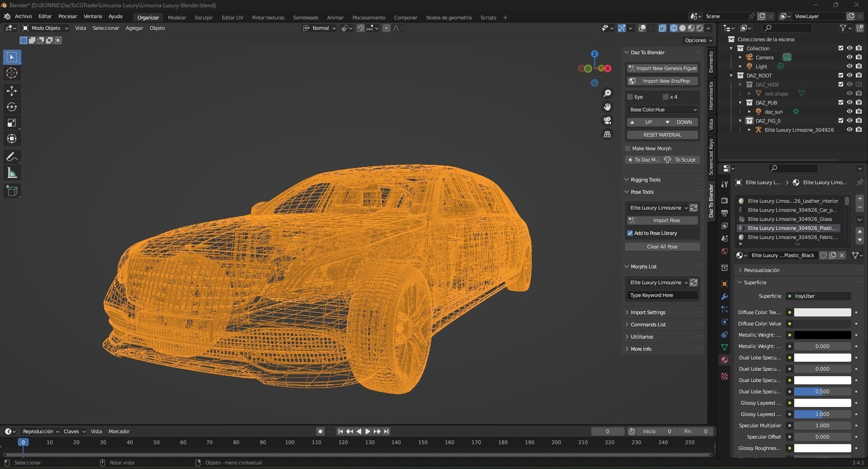Activate the Select Box tool
Image resolution: width=868 pixels, height=469 pixels.
(12, 57)
